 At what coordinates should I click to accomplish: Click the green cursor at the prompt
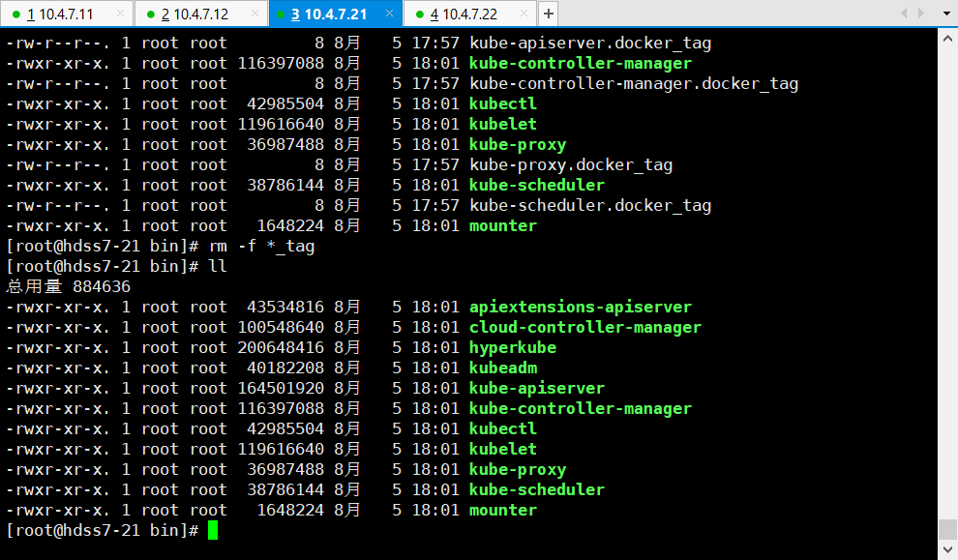click(213, 530)
